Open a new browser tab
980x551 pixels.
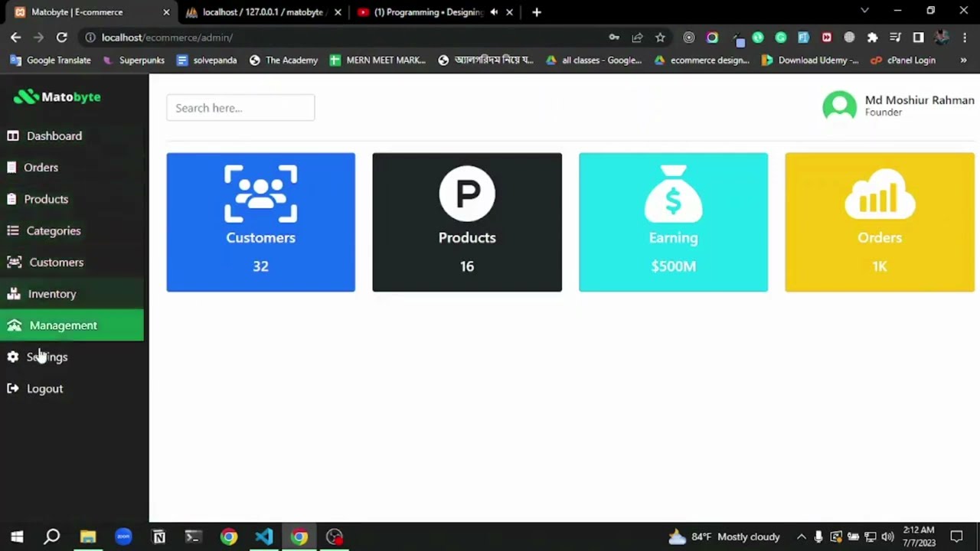pos(537,11)
